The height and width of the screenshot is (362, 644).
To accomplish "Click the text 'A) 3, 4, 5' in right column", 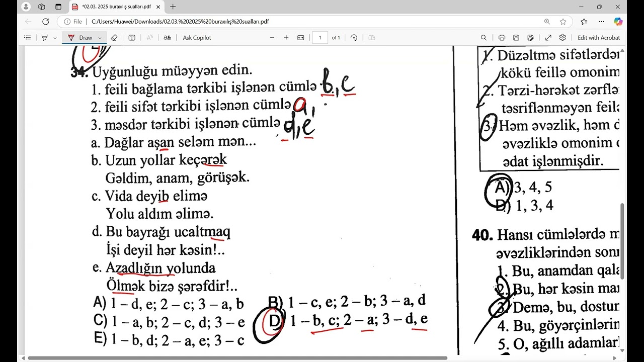I will pyautogui.click(x=524, y=188).
